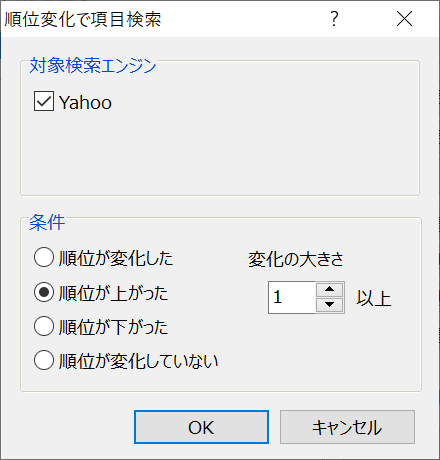
Task: Click the 順位が変化していない label text
Action: pos(139,361)
